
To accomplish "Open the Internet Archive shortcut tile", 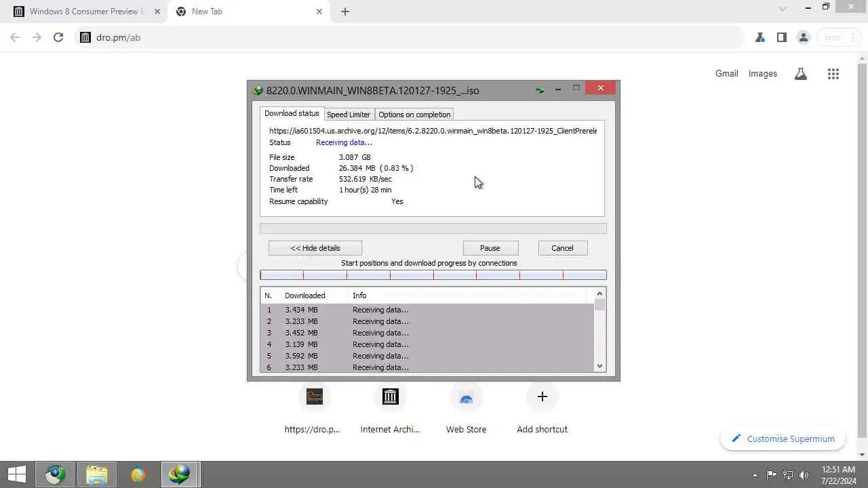I will point(390,410).
